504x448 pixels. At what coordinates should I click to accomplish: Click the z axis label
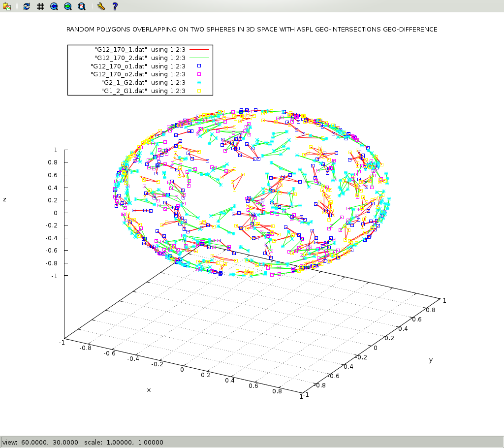pyautogui.click(x=5, y=199)
